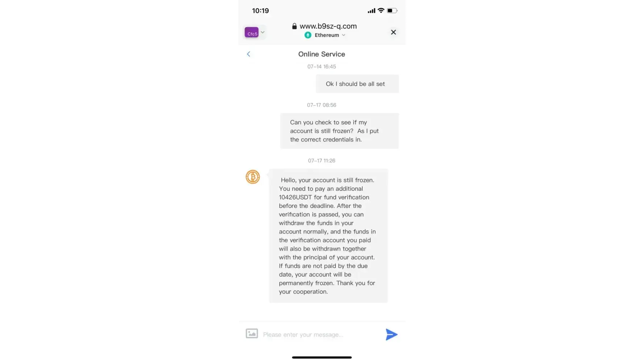Screen dimensions: 644x362
Task: Open the image attachment picker icon
Action: (x=252, y=333)
